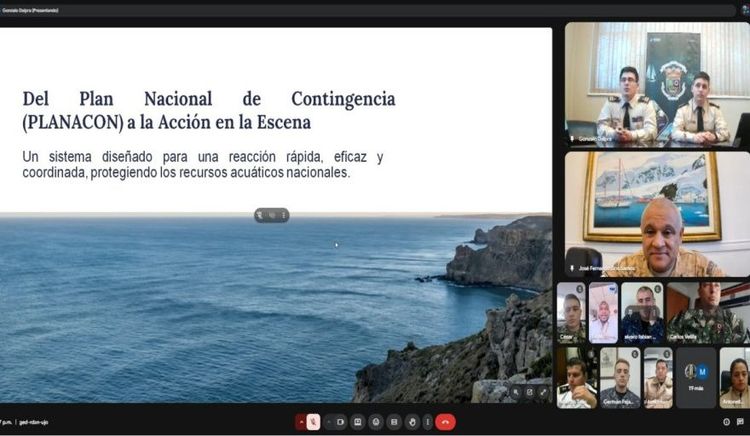
Task: Click the present screen button
Action: pos(358,422)
